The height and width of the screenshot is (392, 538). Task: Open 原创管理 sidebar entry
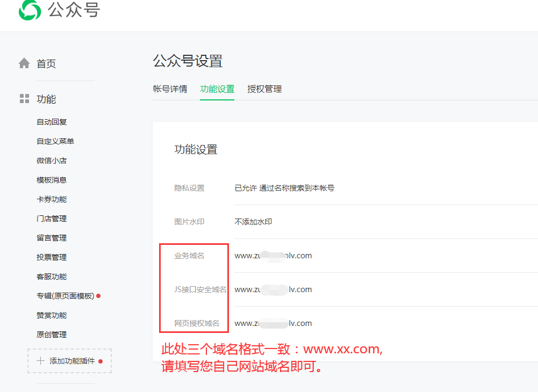click(x=52, y=335)
